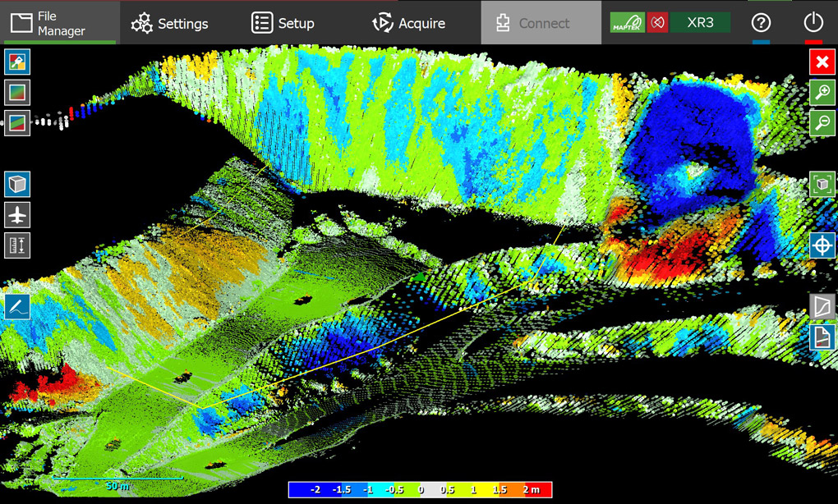Image resolution: width=838 pixels, height=504 pixels.
Task: Click the red disconnected status icon
Action: pyautogui.click(x=657, y=23)
